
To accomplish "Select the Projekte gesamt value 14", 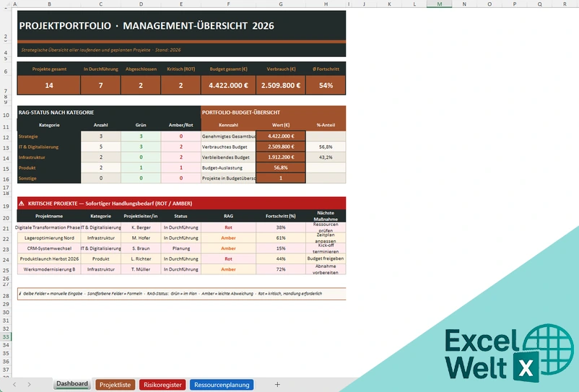I will coord(49,85).
